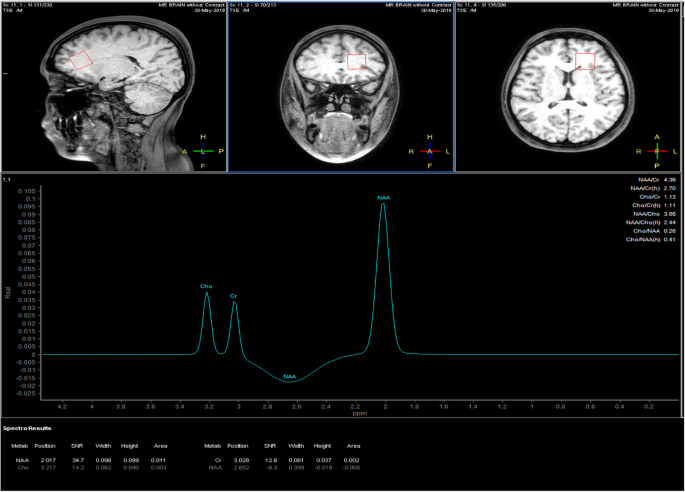Image resolution: width=685 pixels, height=492 pixels.
Task: Select the Cho/Cr(h) 1.11 ratio line
Action: pos(654,205)
